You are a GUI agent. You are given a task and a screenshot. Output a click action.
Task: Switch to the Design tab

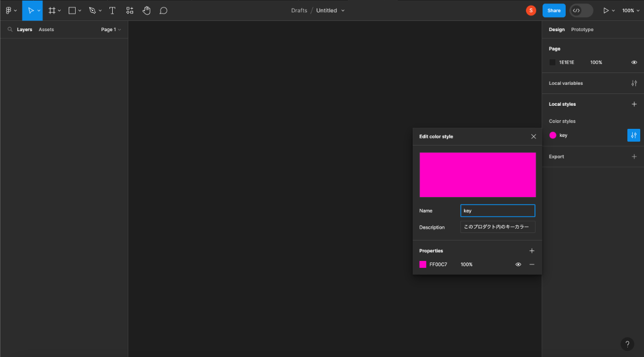[557, 30]
